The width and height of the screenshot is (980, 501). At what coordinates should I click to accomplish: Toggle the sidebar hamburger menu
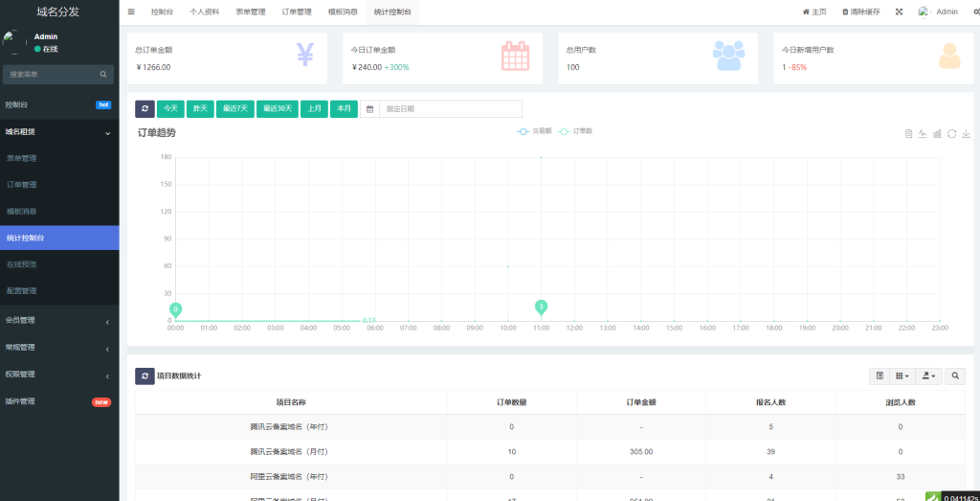131,11
